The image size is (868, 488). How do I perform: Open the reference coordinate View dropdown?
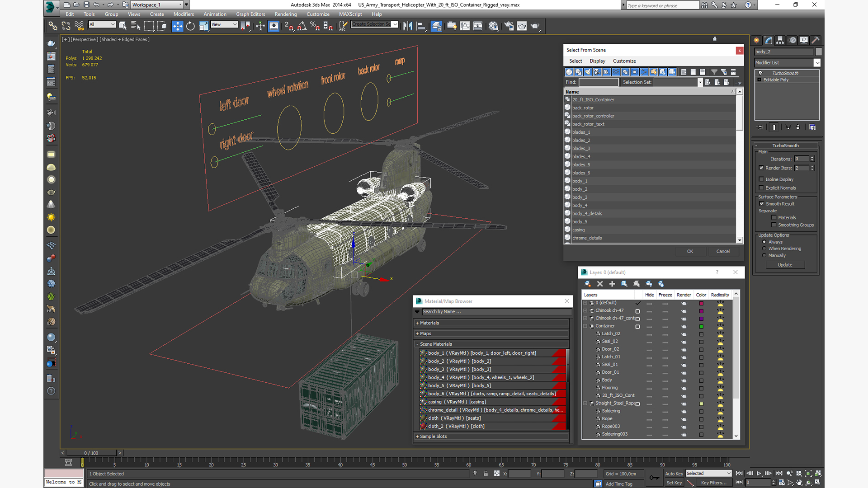point(224,24)
